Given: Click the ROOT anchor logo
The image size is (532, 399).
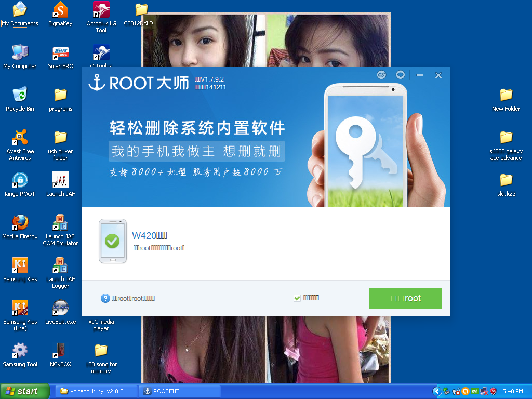Looking at the screenshot, I should [97, 83].
